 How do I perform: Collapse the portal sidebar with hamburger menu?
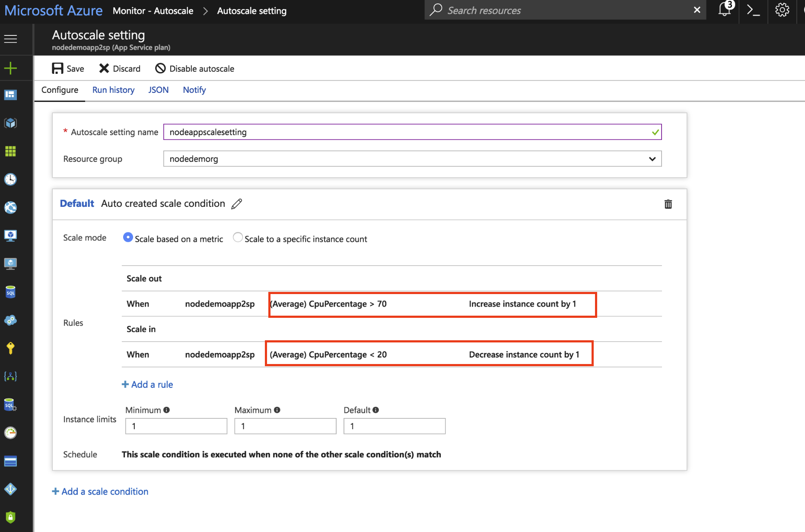tap(10, 39)
